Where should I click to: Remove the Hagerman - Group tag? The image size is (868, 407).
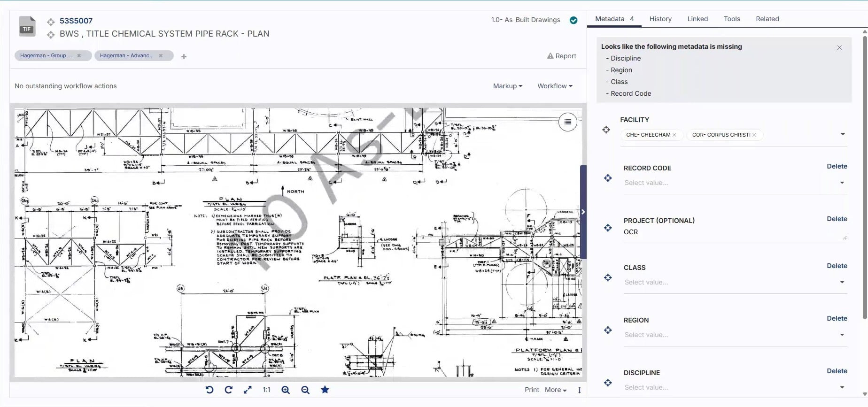(79, 55)
